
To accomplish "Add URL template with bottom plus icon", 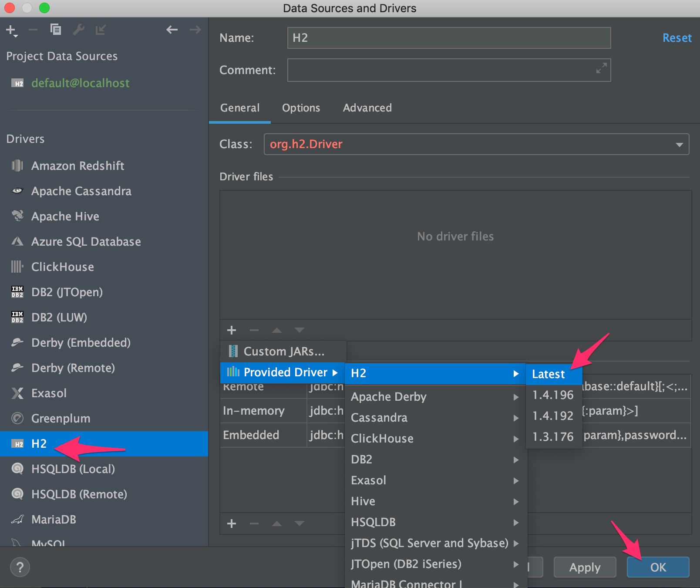I will [232, 524].
